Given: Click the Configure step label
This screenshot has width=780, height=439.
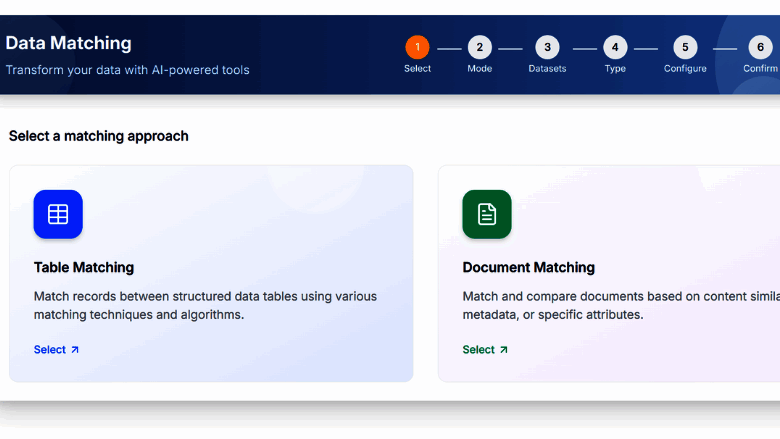Looking at the screenshot, I should tap(685, 69).
